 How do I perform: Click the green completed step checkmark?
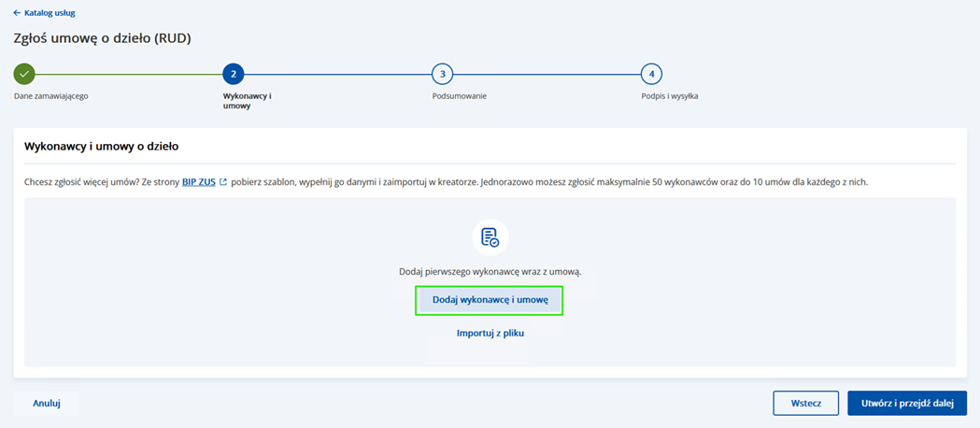24,74
